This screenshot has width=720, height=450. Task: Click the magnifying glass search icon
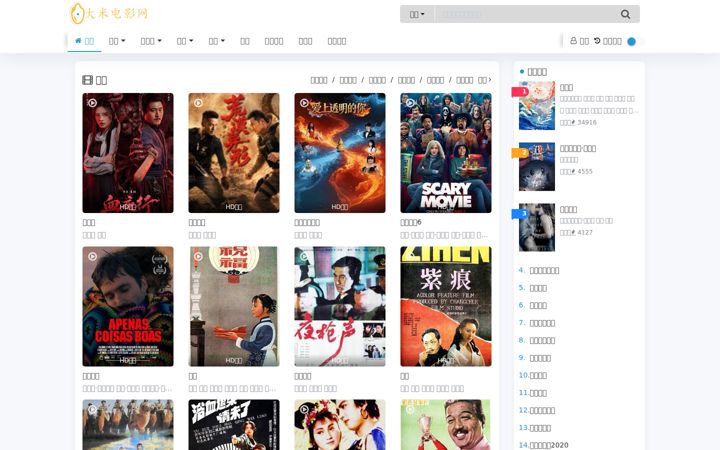tap(625, 14)
